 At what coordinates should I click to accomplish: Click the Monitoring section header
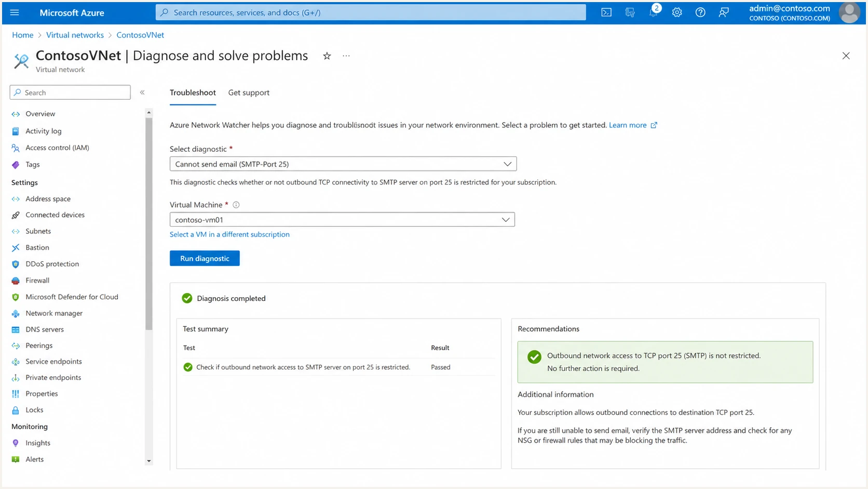point(30,427)
